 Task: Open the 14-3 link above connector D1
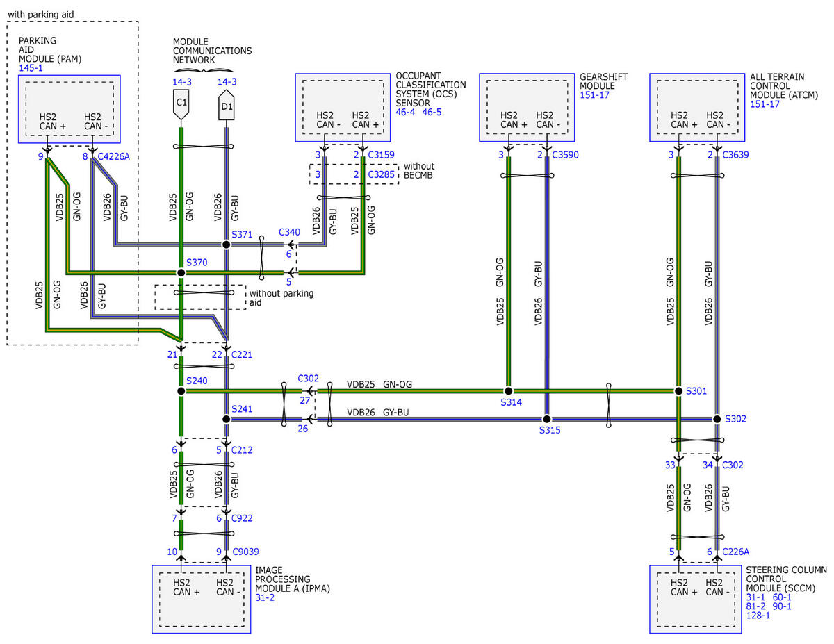click(x=227, y=82)
